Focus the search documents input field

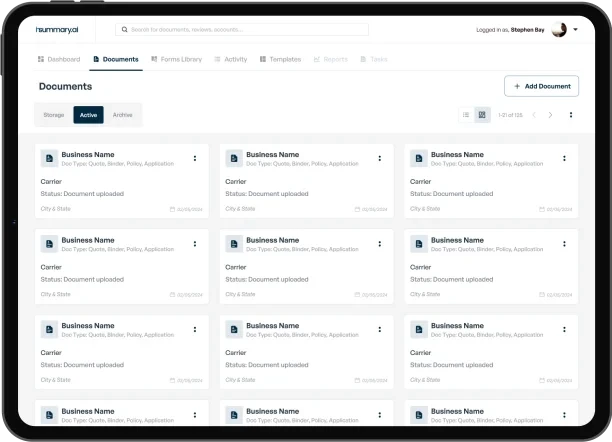242,30
